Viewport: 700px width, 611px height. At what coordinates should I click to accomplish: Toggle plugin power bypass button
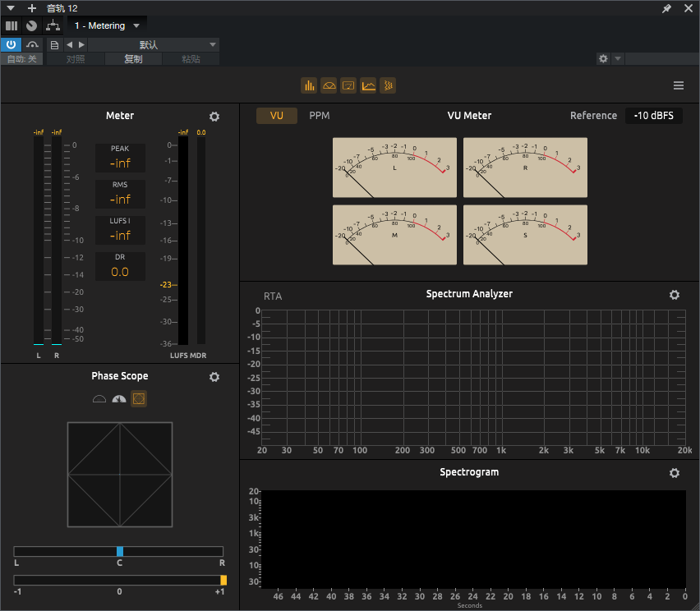12,44
